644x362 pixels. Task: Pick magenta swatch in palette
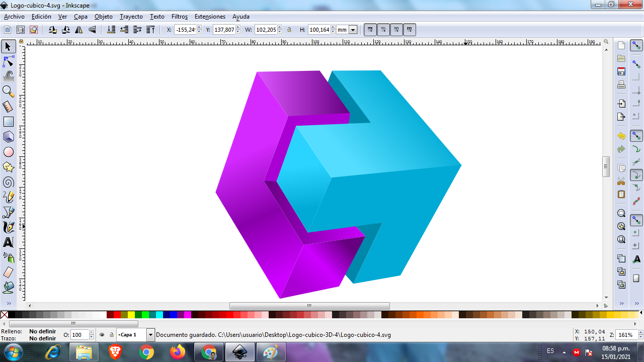[188, 315]
